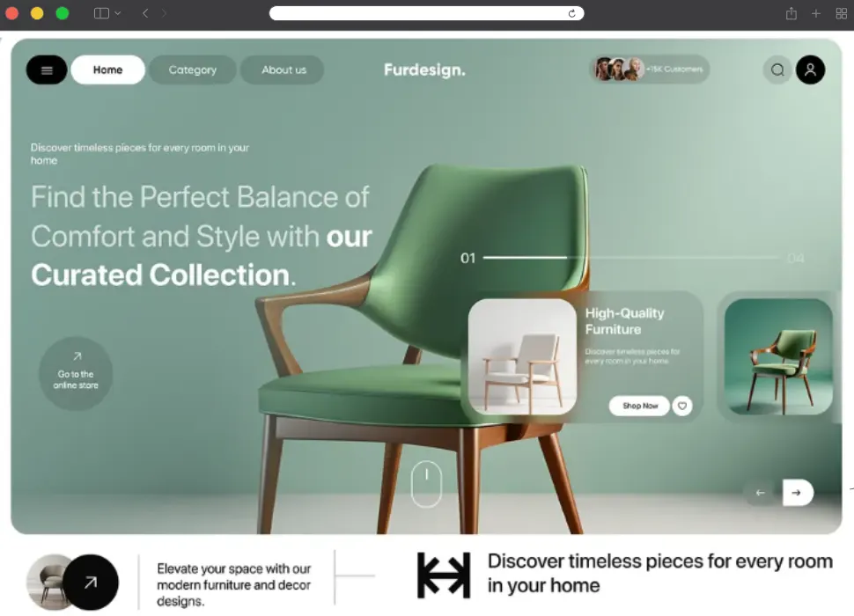
Task: Select the Home tab
Action: click(107, 70)
